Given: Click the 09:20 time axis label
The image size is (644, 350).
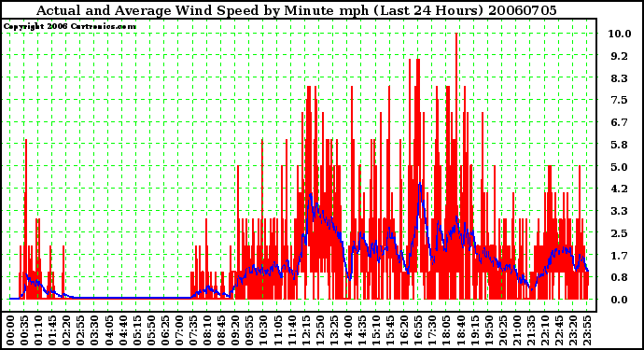Looking at the screenshot, I should (x=235, y=330).
